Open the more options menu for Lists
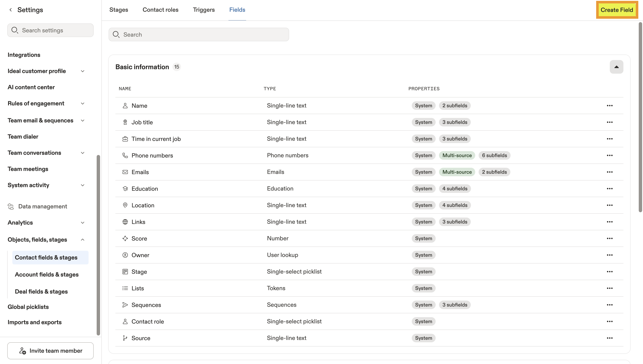The width and height of the screenshot is (643, 364). [610, 288]
